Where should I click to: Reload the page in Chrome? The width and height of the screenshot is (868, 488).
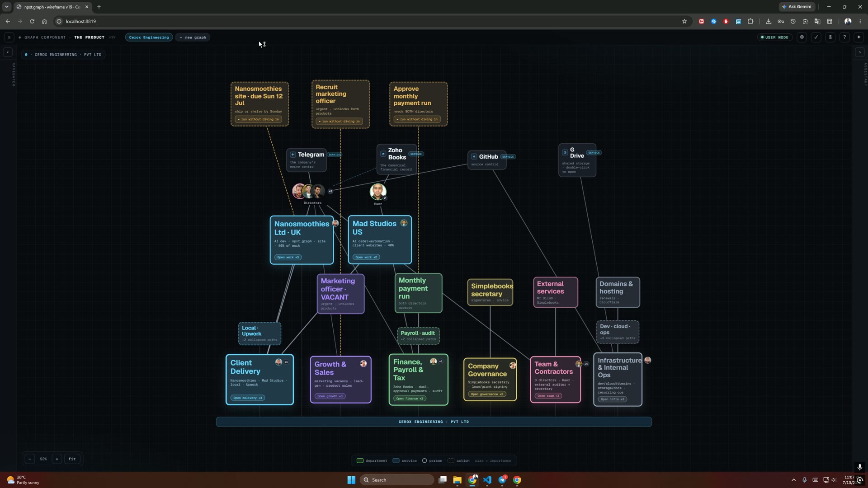click(x=32, y=21)
